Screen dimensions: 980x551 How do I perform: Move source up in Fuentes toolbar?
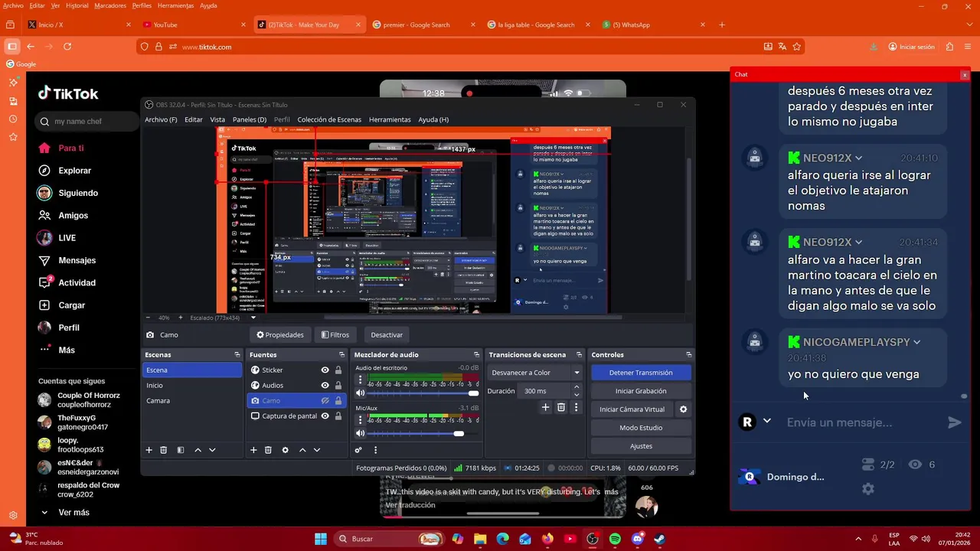pos(302,450)
